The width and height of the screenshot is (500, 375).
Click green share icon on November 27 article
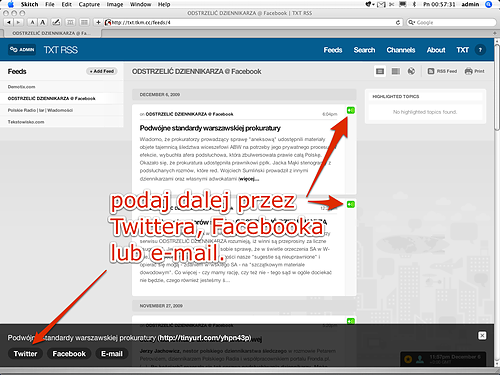pyautogui.click(x=351, y=321)
